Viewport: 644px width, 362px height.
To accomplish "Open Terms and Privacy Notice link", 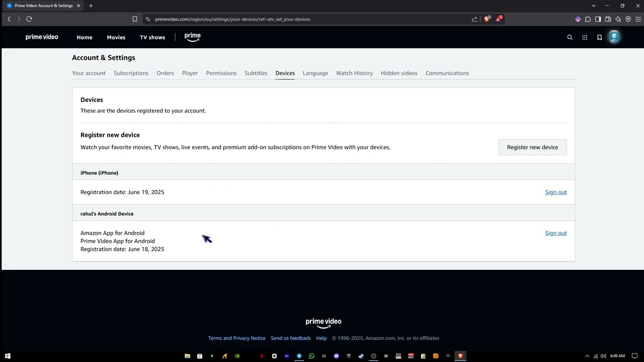I will (236, 338).
